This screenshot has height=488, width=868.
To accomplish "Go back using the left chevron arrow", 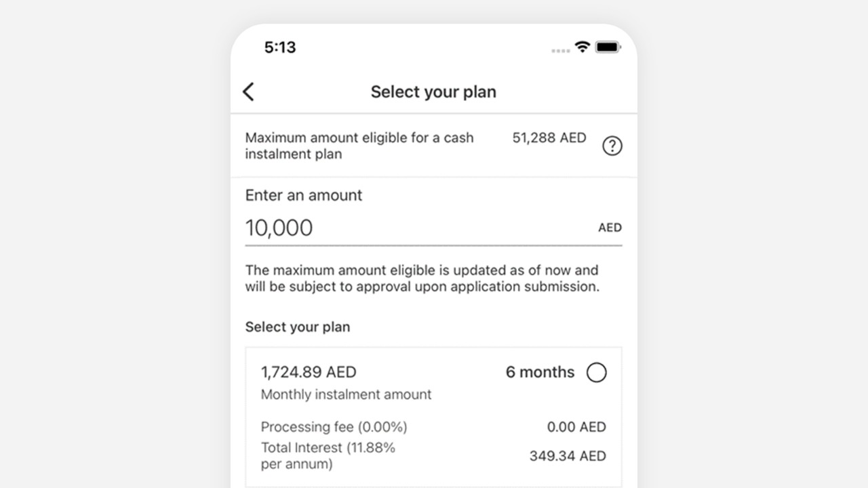I will [x=248, y=91].
